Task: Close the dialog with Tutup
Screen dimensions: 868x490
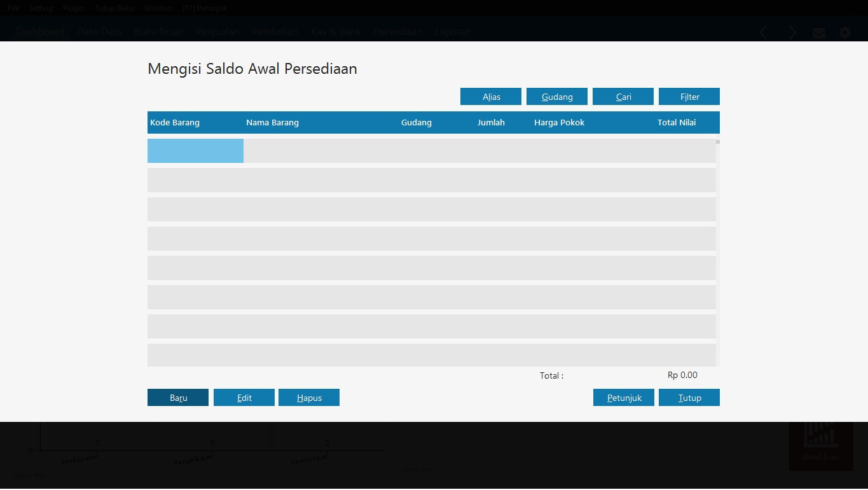Action: [689, 398]
